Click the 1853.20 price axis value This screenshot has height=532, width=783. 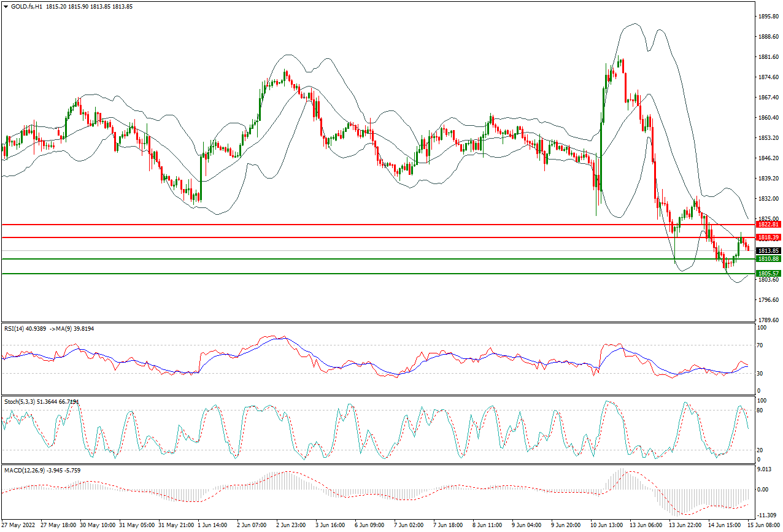[x=769, y=138]
